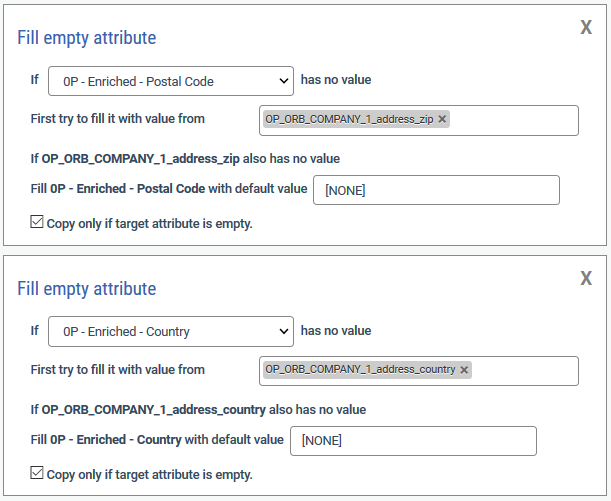The width and height of the screenshot is (611, 501).
Task: Open the Country attribute dropdown
Action: 171,332
